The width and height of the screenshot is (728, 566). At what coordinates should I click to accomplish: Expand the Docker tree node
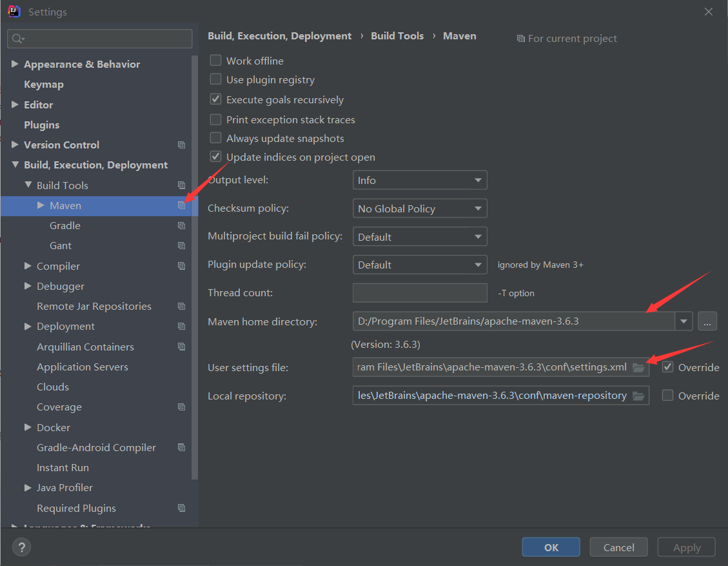coord(28,427)
